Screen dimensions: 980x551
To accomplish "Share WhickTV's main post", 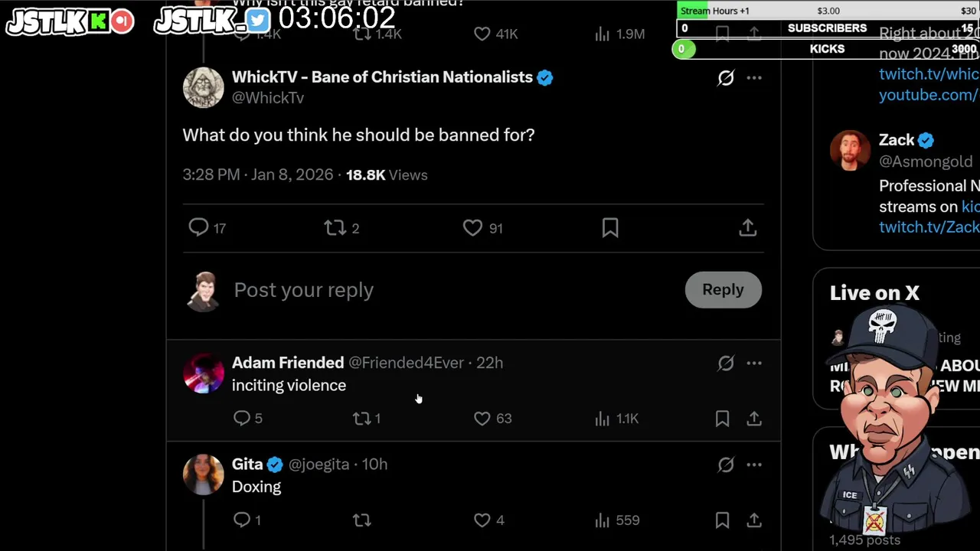I will coord(748,227).
